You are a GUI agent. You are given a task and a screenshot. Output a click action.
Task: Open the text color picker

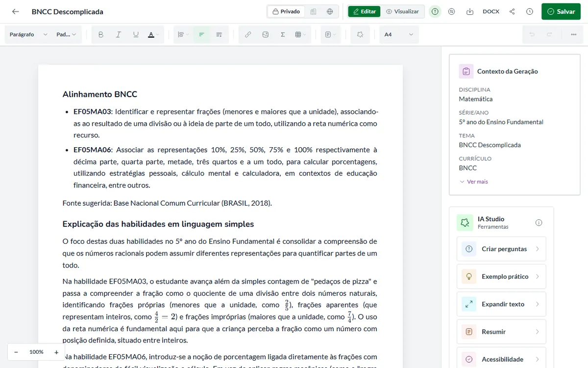pos(153,34)
